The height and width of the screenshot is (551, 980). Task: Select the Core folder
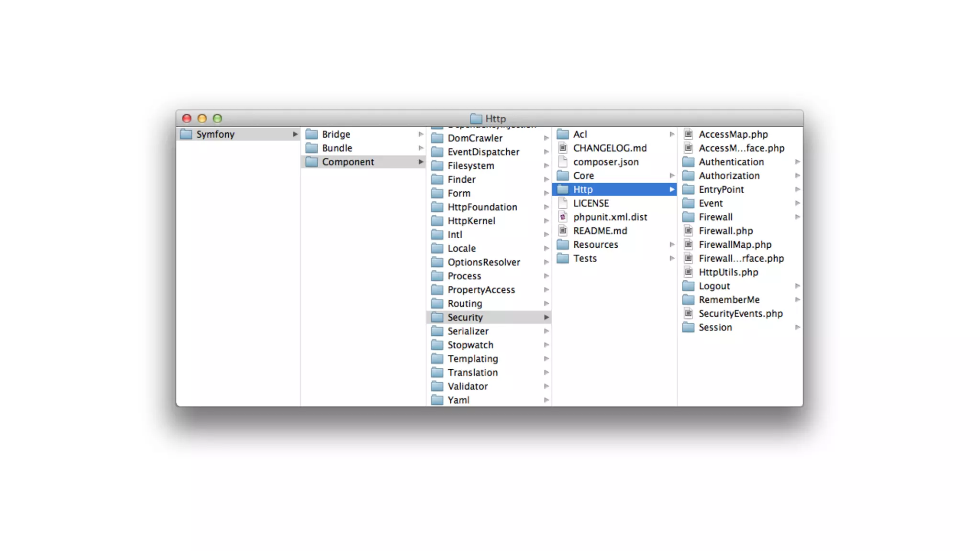583,176
